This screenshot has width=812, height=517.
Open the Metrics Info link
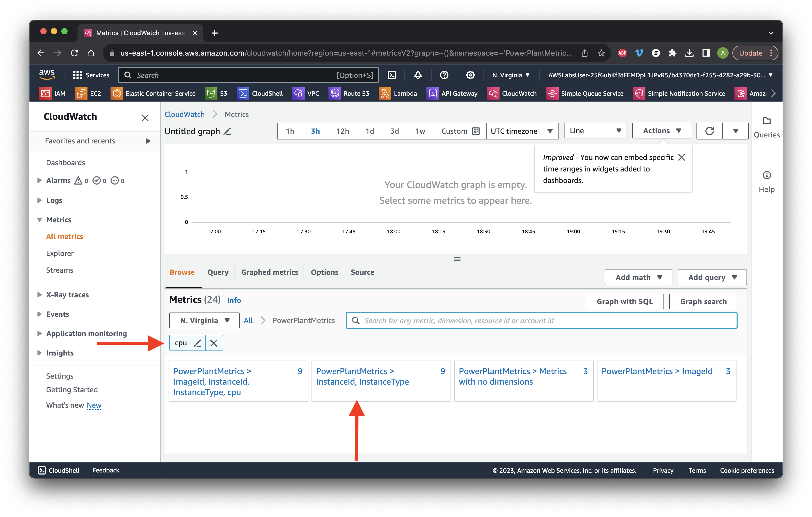[234, 300]
